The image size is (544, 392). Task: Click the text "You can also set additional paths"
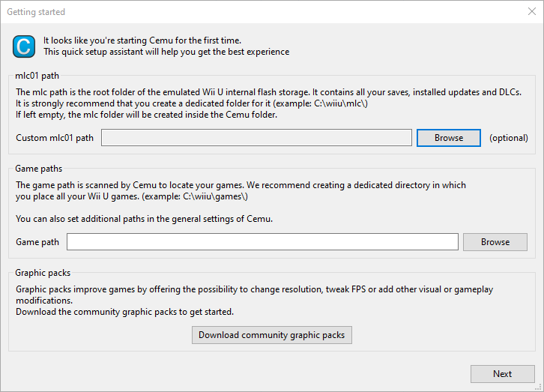pyautogui.click(x=145, y=219)
